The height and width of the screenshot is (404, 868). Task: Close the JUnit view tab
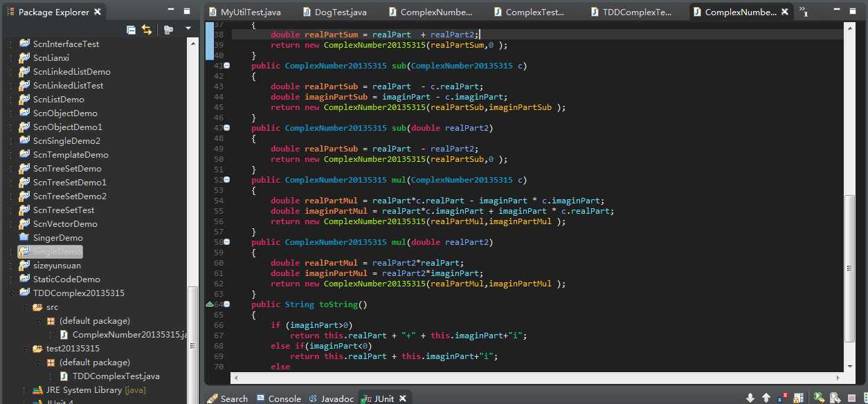pos(402,398)
